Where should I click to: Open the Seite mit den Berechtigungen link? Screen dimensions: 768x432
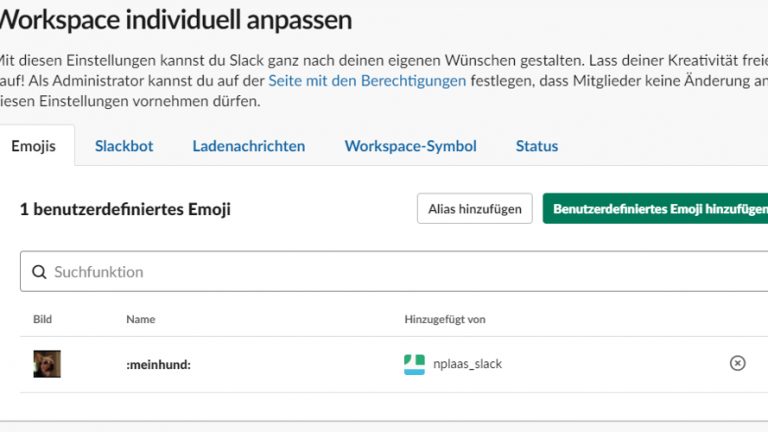(x=385, y=81)
